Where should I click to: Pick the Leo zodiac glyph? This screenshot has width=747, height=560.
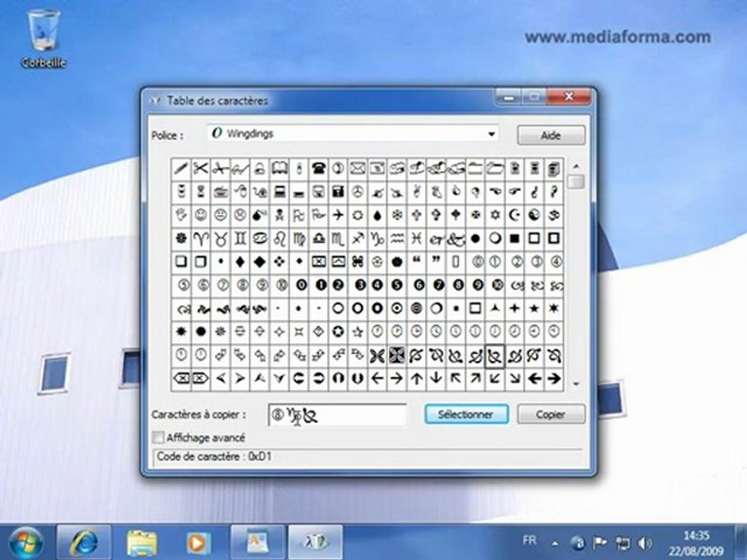pos(279,239)
